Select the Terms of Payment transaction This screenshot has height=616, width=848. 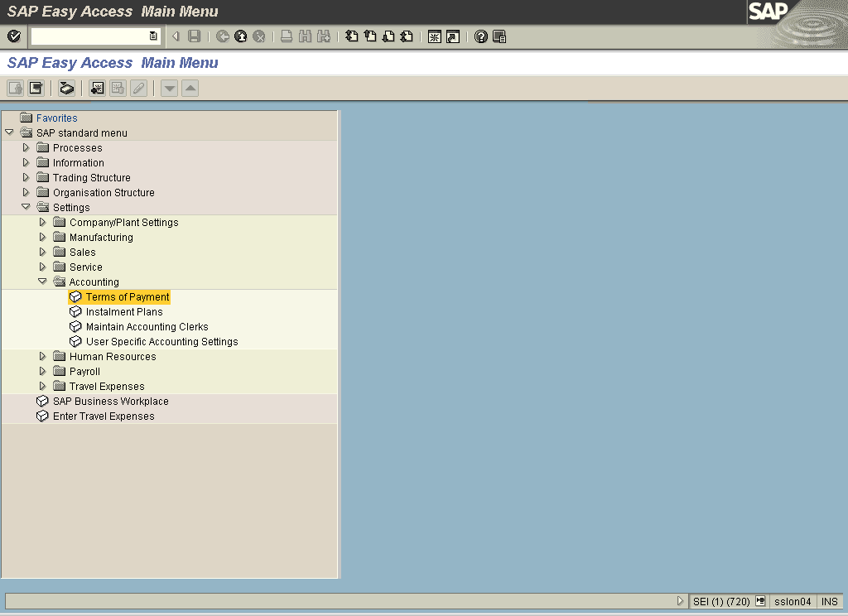[x=127, y=297]
